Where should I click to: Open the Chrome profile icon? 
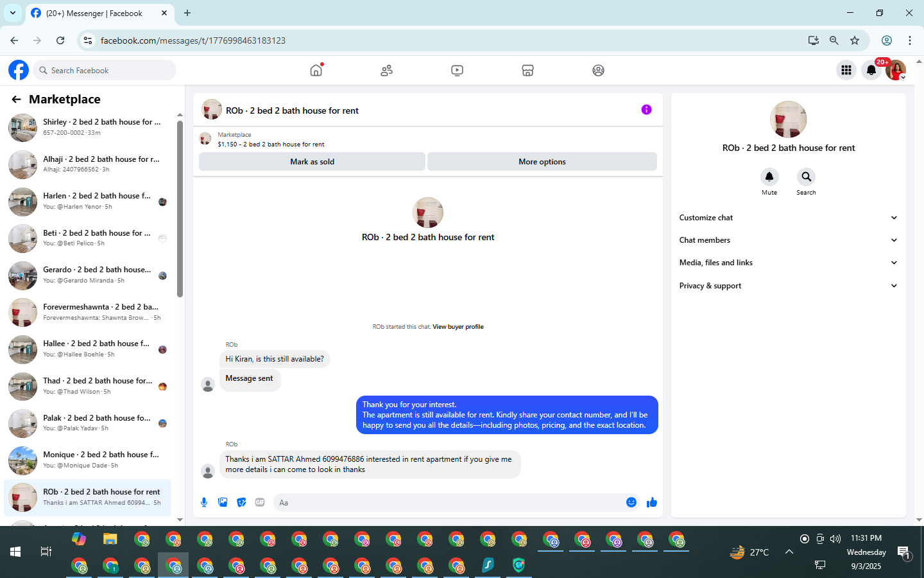(x=887, y=40)
